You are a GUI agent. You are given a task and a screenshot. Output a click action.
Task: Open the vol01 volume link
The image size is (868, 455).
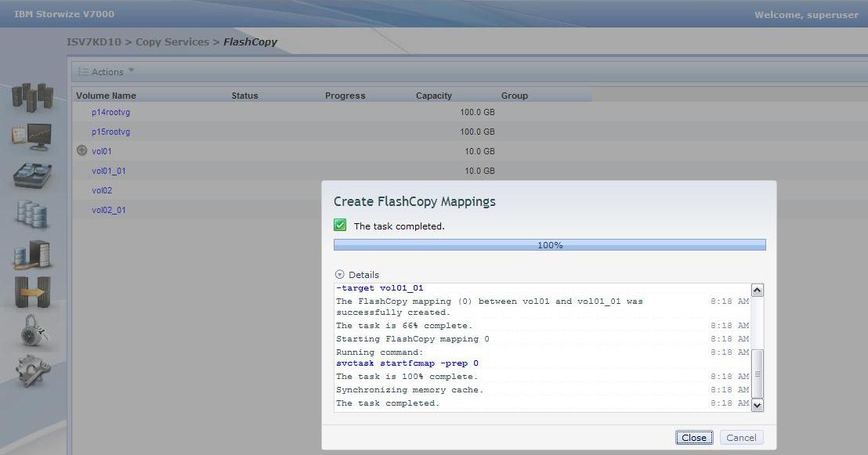coord(102,151)
